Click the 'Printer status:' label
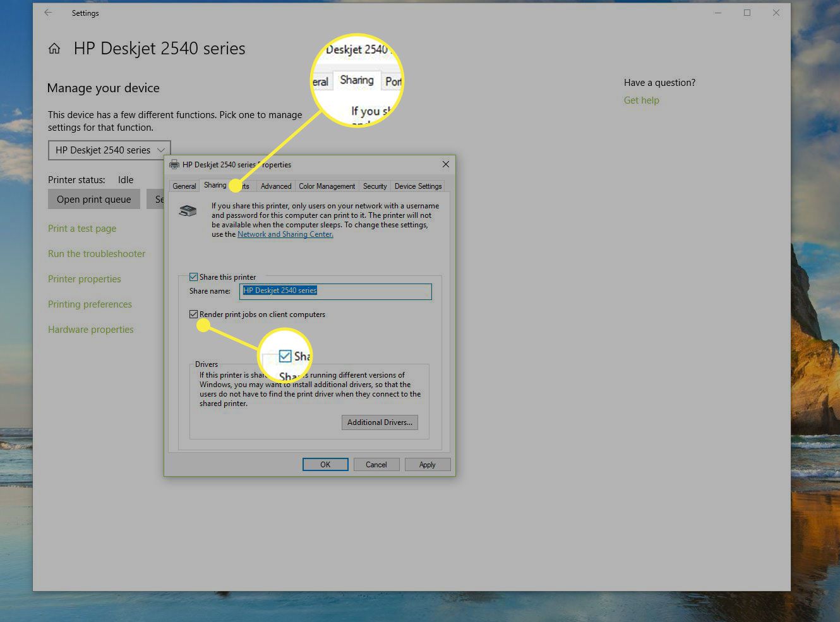 point(76,180)
